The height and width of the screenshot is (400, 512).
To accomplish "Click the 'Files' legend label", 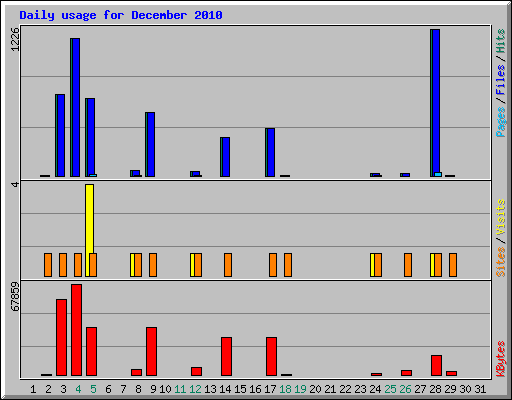I will coord(500,79).
